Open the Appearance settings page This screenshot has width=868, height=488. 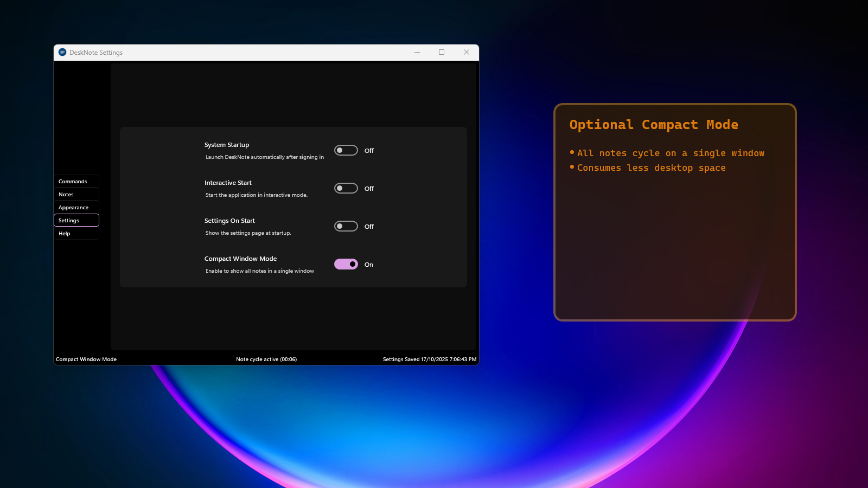point(76,207)
